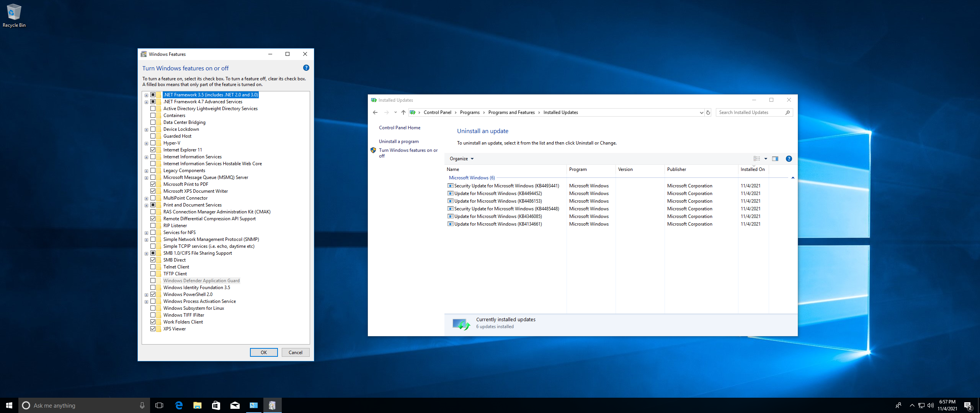Open the Installed Updates help icon
Image resolution: width=980 pixels, height=413 pixels.
789,159
